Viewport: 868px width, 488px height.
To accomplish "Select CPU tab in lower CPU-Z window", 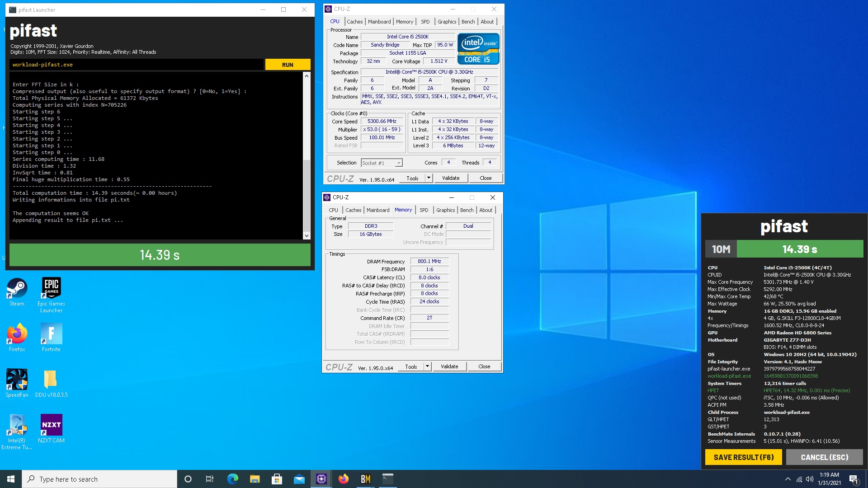I will click(334, 210).
